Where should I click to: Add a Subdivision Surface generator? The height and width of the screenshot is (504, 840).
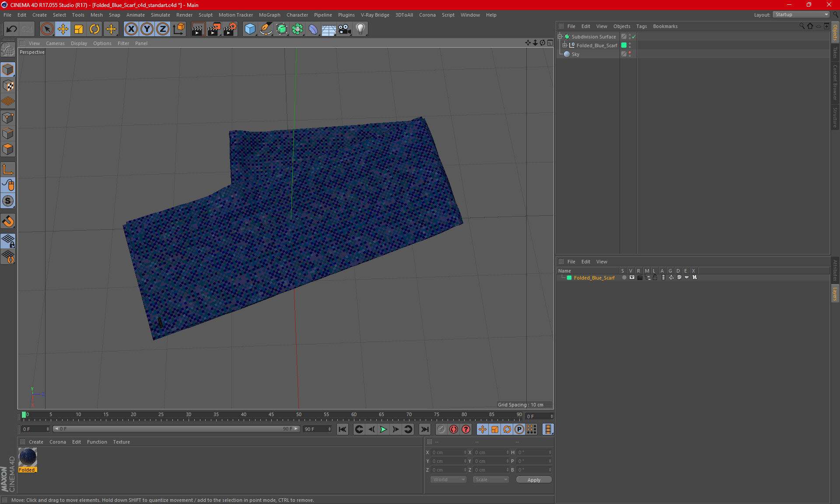pos(282,29)
